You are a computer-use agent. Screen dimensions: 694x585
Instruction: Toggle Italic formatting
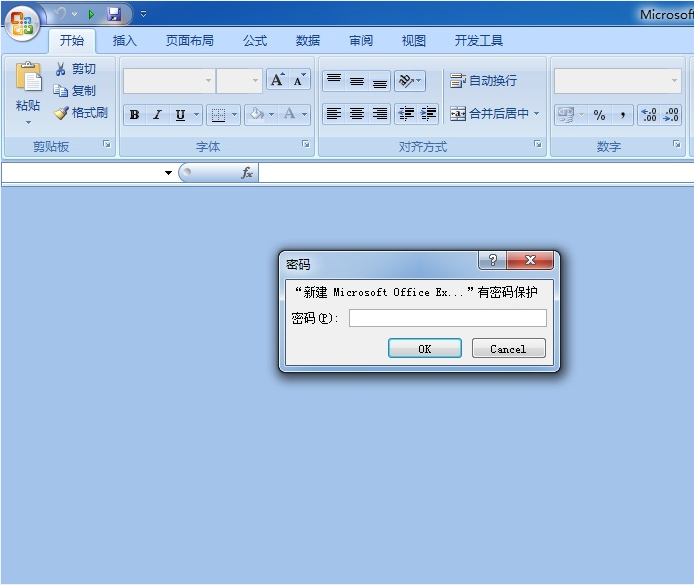coord(157,115)
